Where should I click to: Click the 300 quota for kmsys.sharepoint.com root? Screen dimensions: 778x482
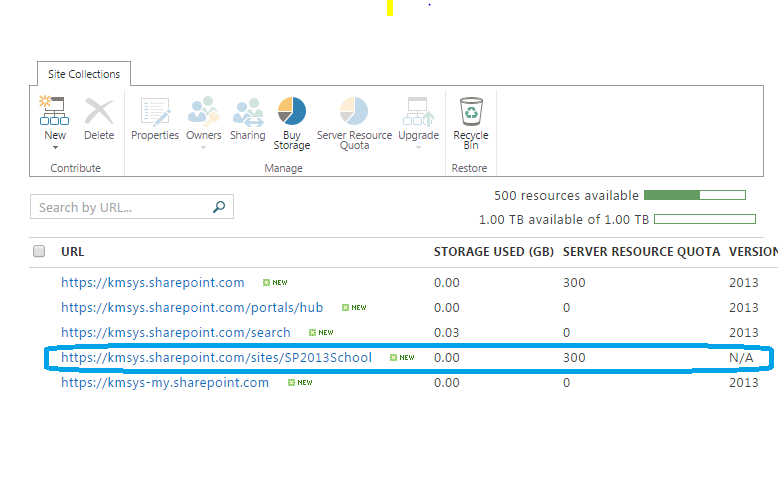coord(574,282)
